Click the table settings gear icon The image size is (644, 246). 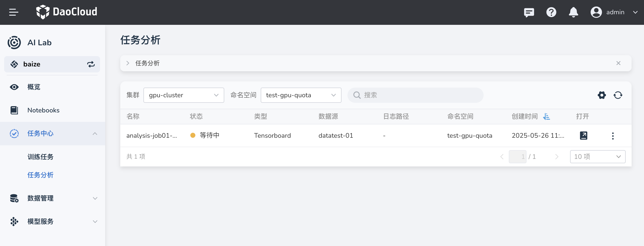coord(602,95)
